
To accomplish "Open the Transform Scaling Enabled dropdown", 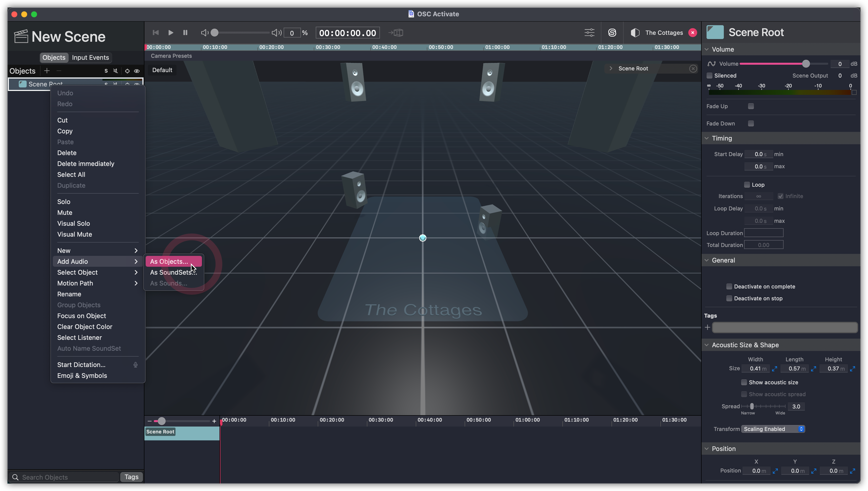I will (x=773, y=429).
